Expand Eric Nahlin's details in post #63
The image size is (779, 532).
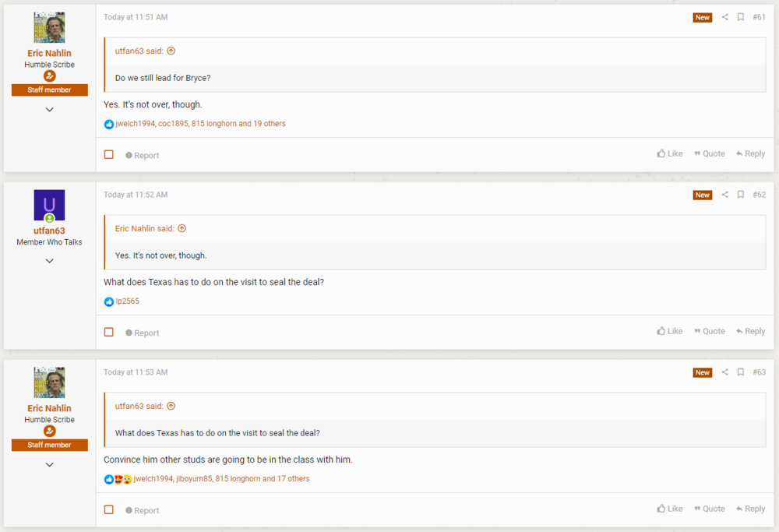[49, 465]
